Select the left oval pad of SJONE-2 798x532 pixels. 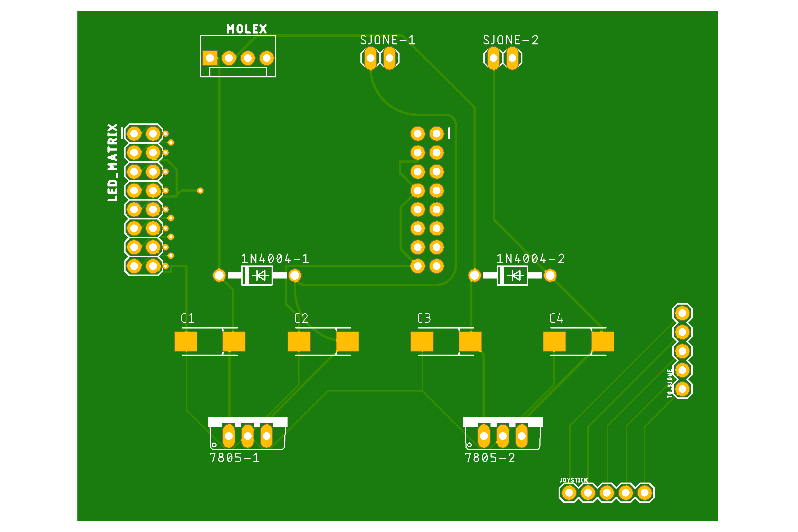[x=493, y=58]
